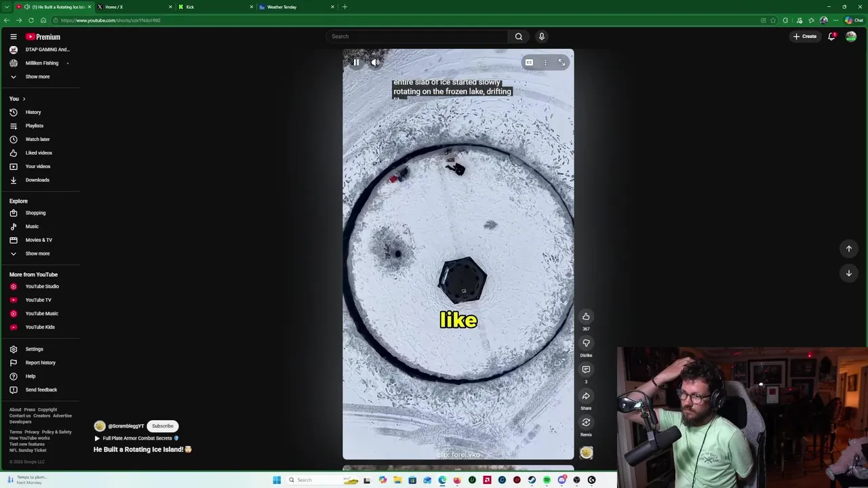Open the YouTube hamburger guide menu

point(13,37)
